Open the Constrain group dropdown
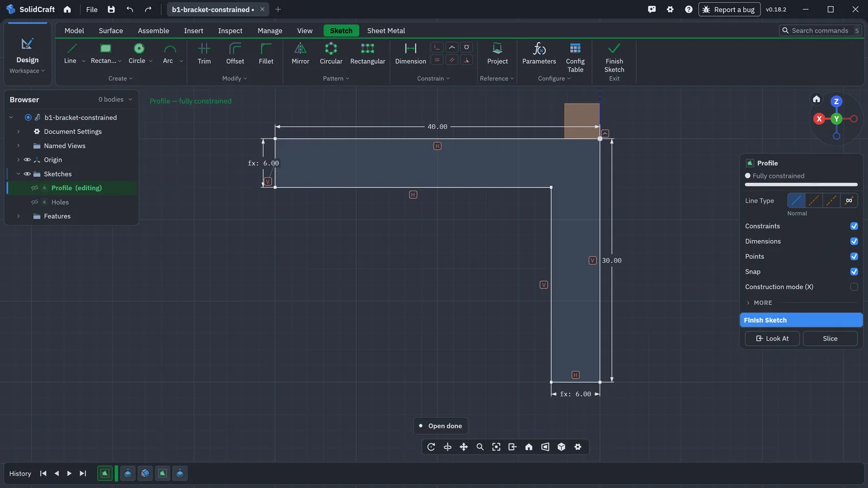The height and width of the screenshot is (488, 868). (x=433, y=79)
